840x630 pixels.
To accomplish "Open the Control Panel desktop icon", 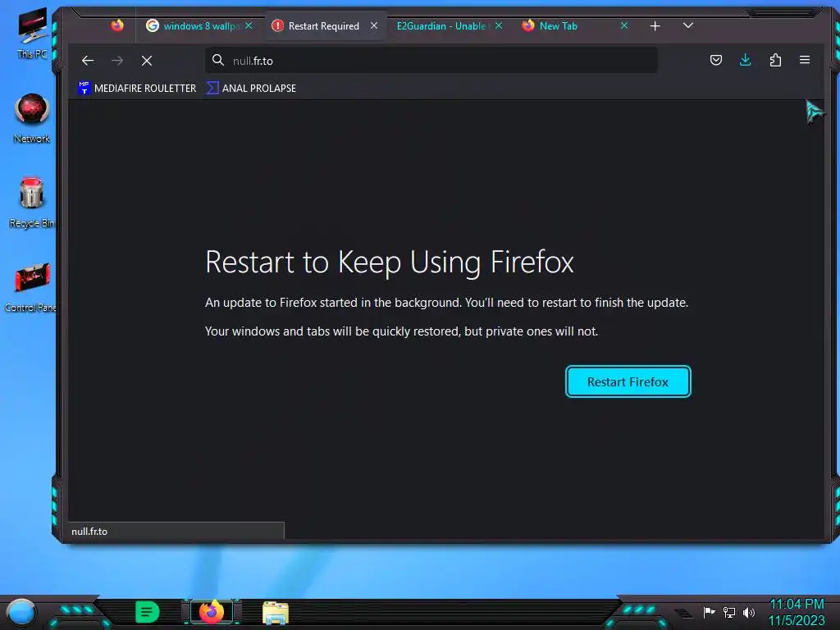I will [x=30, y=287].
